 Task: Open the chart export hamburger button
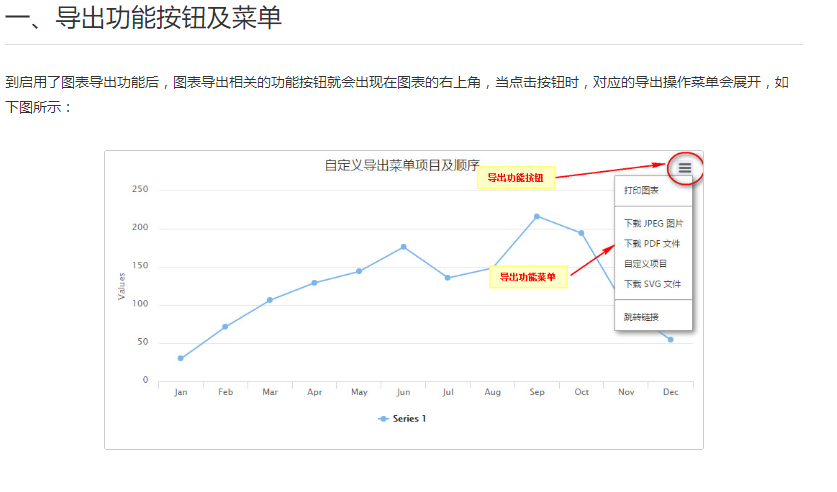685,168
